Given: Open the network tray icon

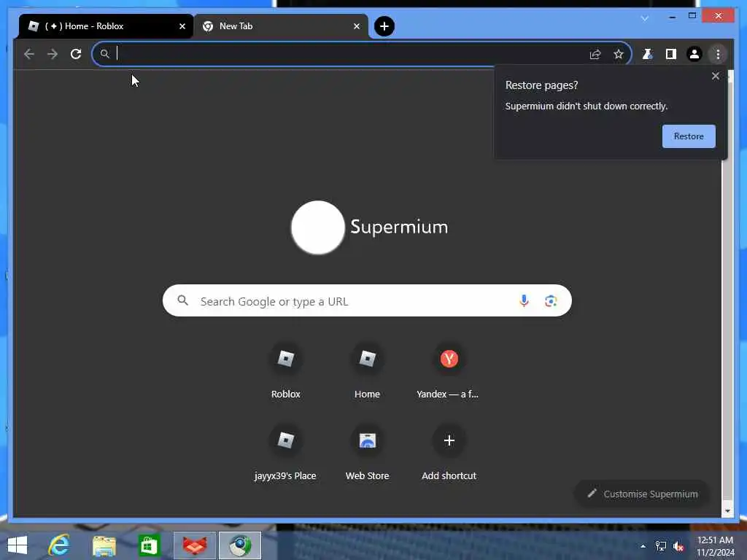Looking at the screenshot, I should tap(661, 546).
